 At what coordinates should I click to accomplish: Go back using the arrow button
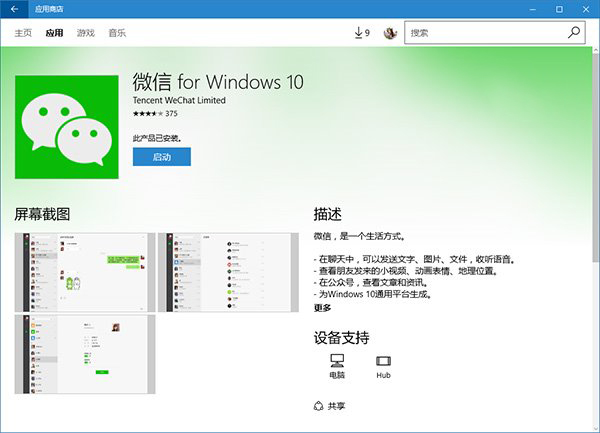[x=14, y=9]
